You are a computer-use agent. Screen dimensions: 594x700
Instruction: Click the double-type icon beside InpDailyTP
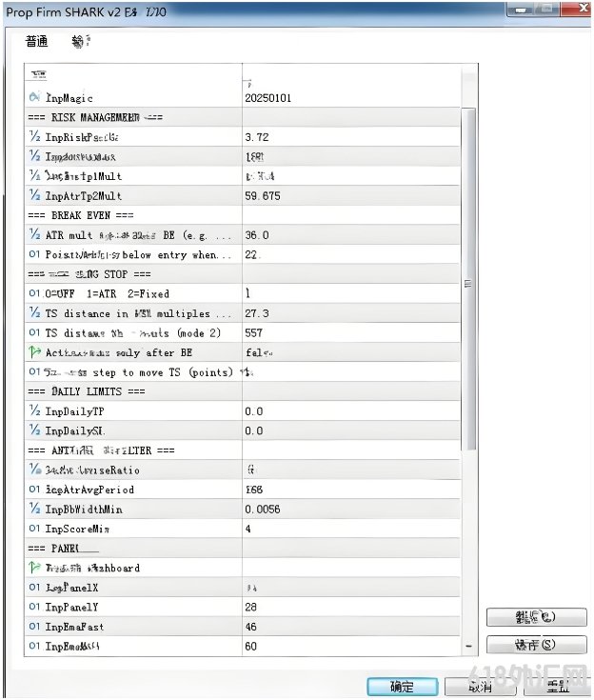coord(34,410)
